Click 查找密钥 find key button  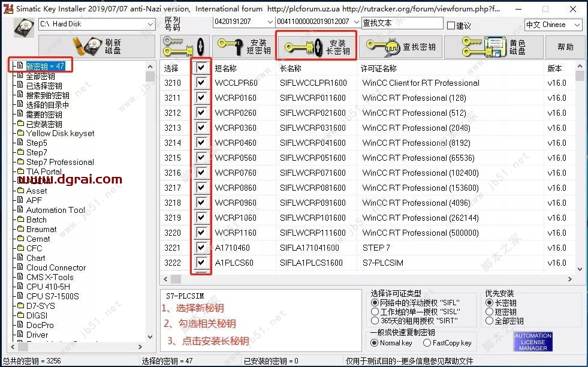click(400, 47)
